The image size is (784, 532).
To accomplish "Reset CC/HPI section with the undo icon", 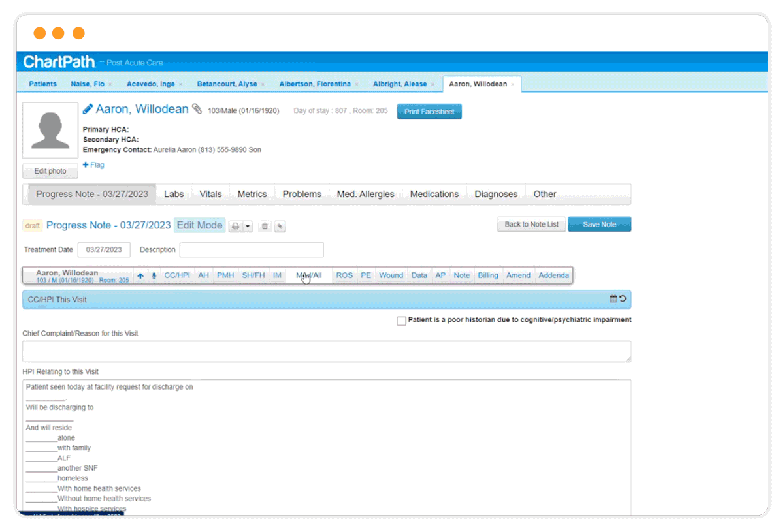I will (x=623, y=298).
